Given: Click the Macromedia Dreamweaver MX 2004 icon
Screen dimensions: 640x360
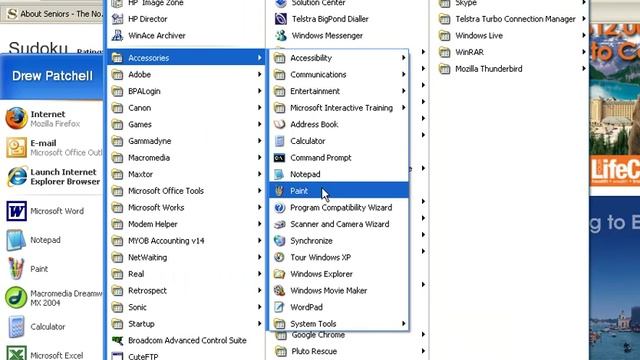Looking at the screenshot, I should (x=16, y=298).
